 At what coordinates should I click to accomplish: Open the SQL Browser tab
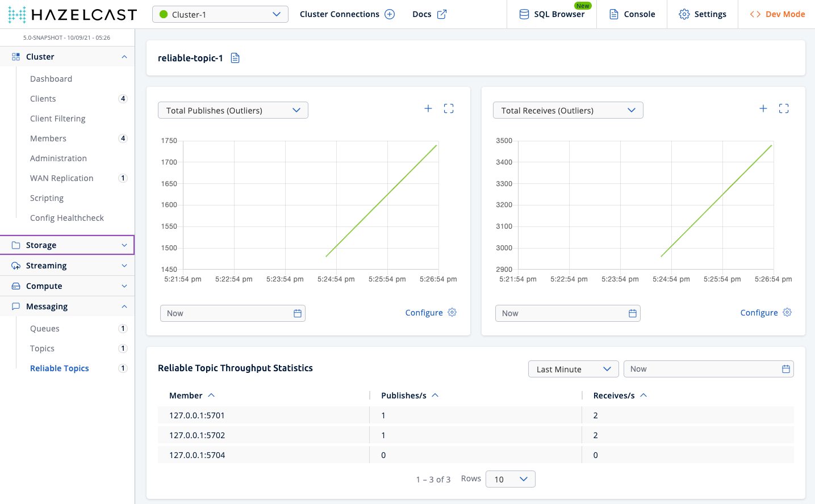click(551, 14)
